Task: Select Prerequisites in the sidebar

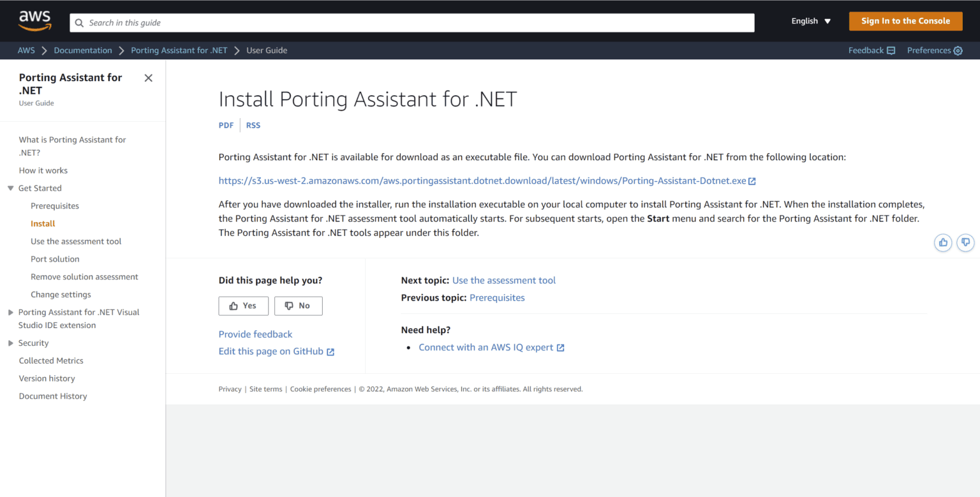Action: (55, 205)
